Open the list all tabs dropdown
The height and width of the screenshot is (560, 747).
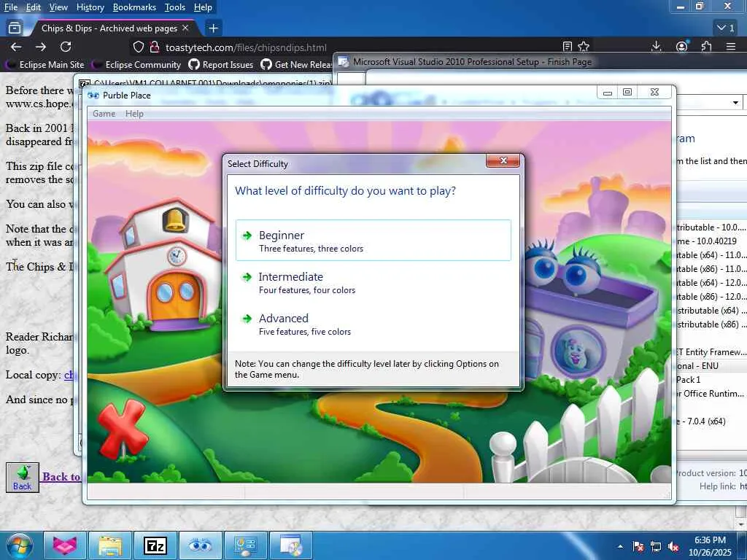726,28
